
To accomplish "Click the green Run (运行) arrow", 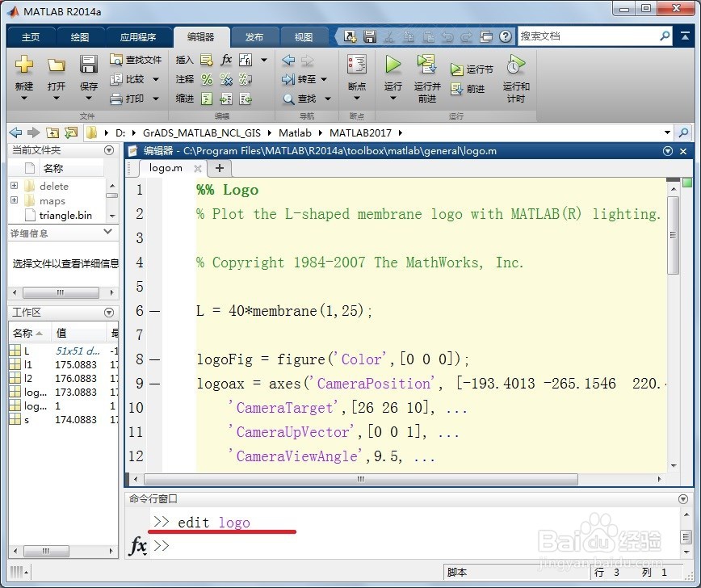I will pos(393,65).
